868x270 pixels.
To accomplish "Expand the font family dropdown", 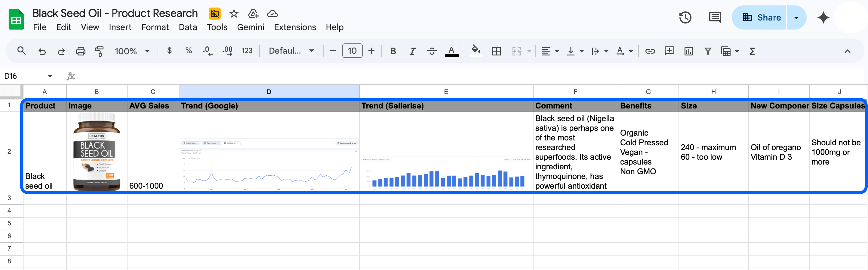I will [291, 51].
